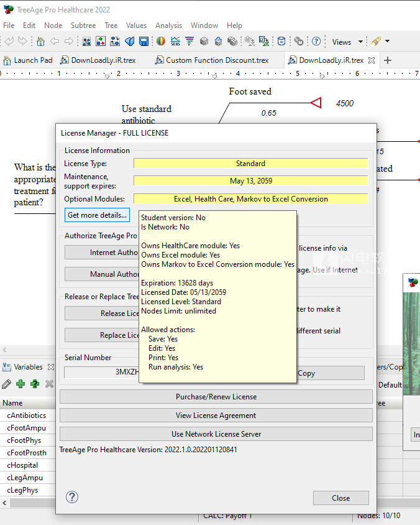Click the tornado diagram icon
420x525 pixels.
coord(189,42)
